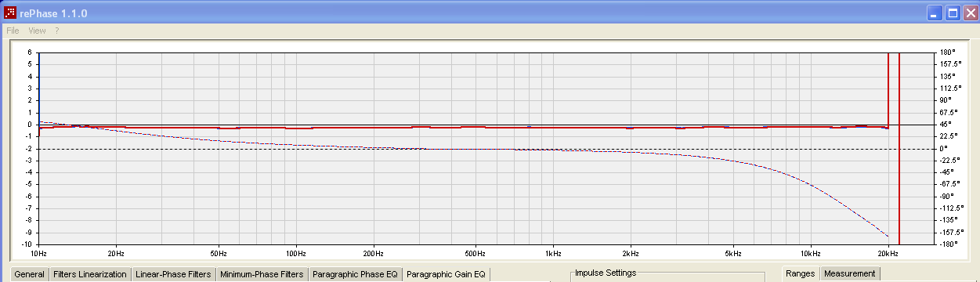Show the Paragraphic Phase EQ tab

[x=355, y=275]
